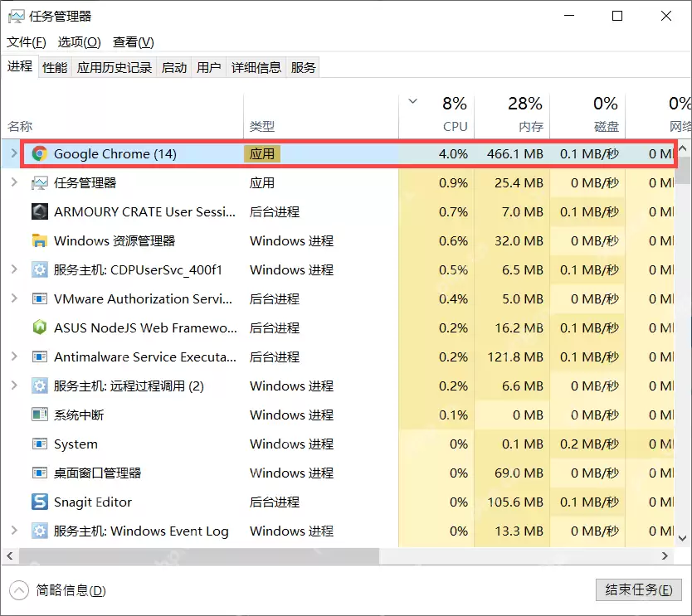Expand VMware Authorization Service row
Screen dimensions: 692x616
[13, 298]
